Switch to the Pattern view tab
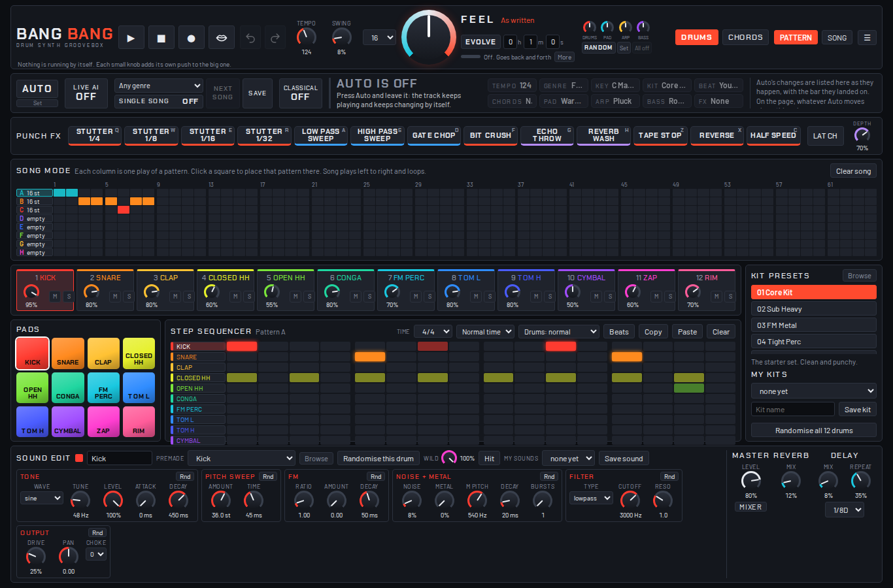 tap(796, 38)
